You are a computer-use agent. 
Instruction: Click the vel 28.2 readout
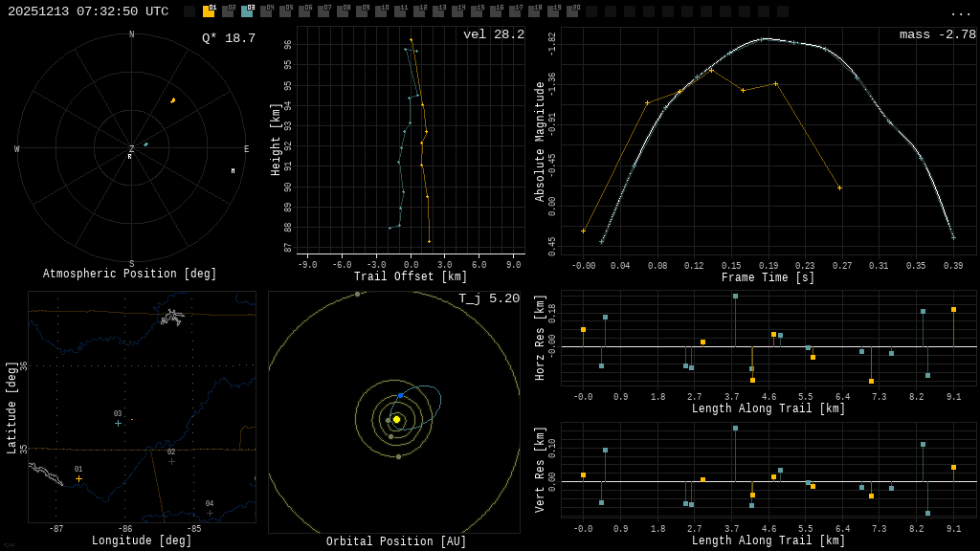coord(493,34)
